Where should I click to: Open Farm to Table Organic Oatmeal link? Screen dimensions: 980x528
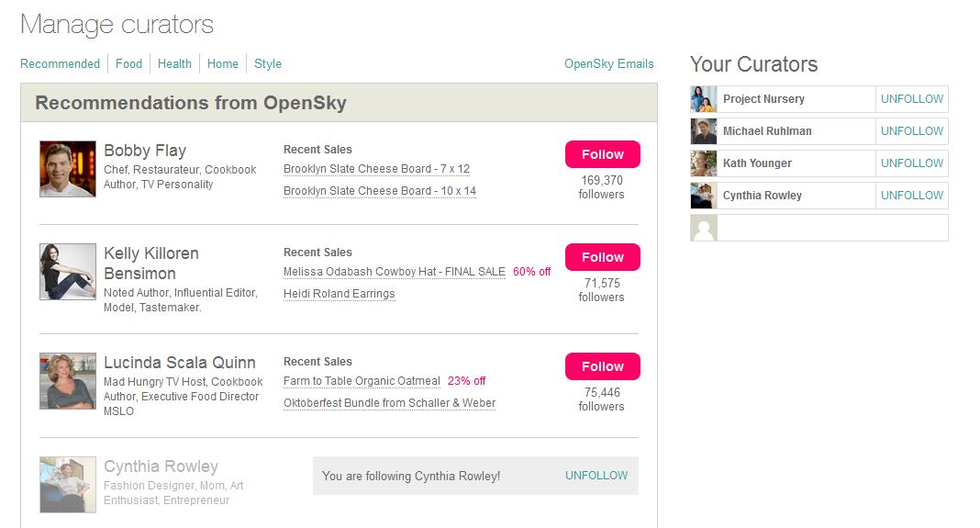click(x=362, y=381)
